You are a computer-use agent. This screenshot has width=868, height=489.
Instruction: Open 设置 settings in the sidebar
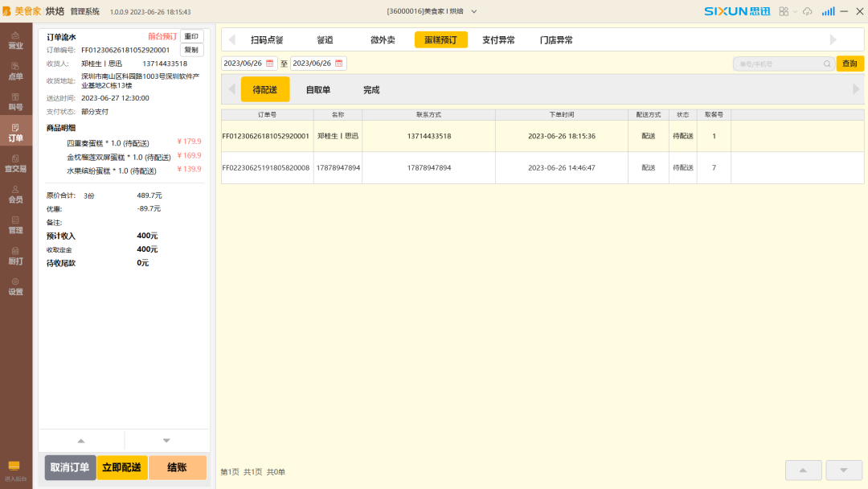tap(15, 286)
